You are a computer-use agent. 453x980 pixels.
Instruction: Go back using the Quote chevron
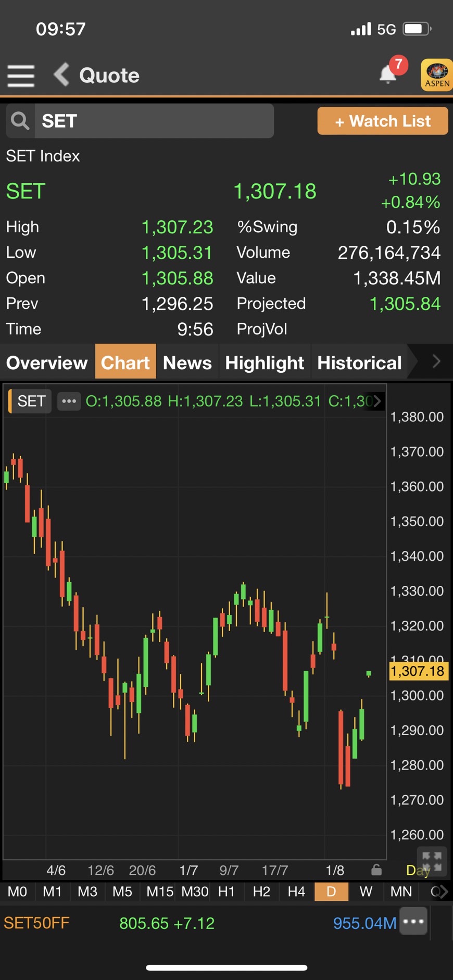61,74
